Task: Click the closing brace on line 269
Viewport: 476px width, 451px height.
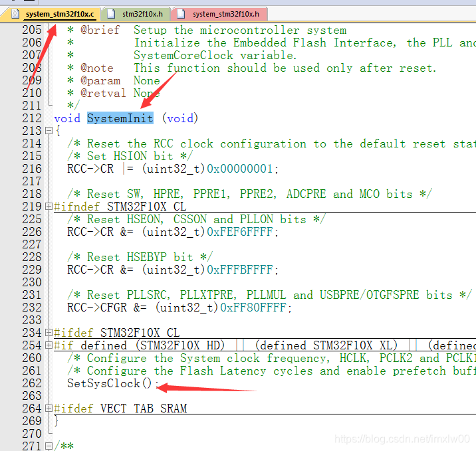Action: (x=56, y=421)
